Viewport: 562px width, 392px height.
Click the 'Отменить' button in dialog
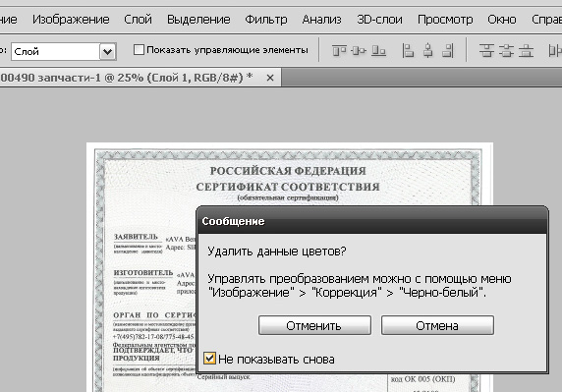pos(314,325)
